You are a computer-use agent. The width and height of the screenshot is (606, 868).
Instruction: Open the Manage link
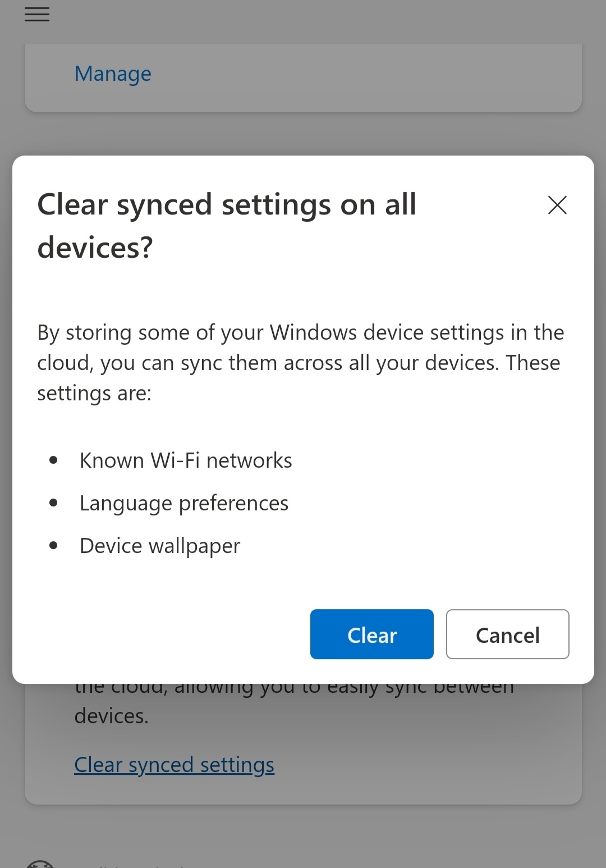coord(113,74)
